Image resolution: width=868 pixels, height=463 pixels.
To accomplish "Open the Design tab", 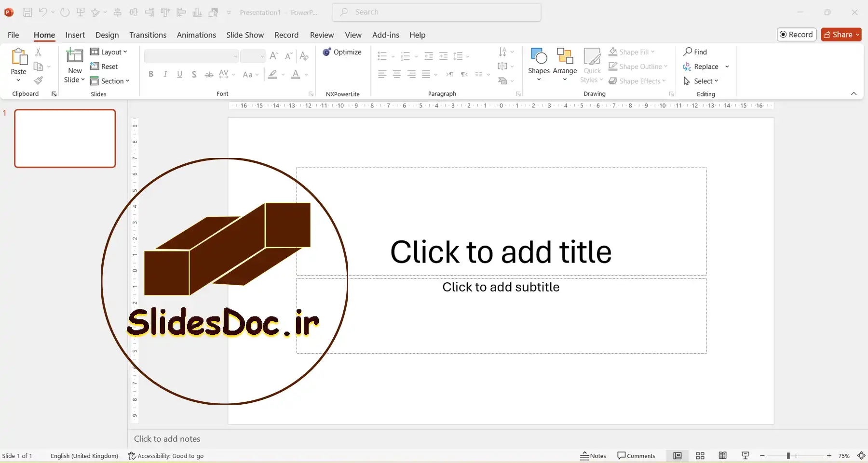I will [x=107, y=35].
